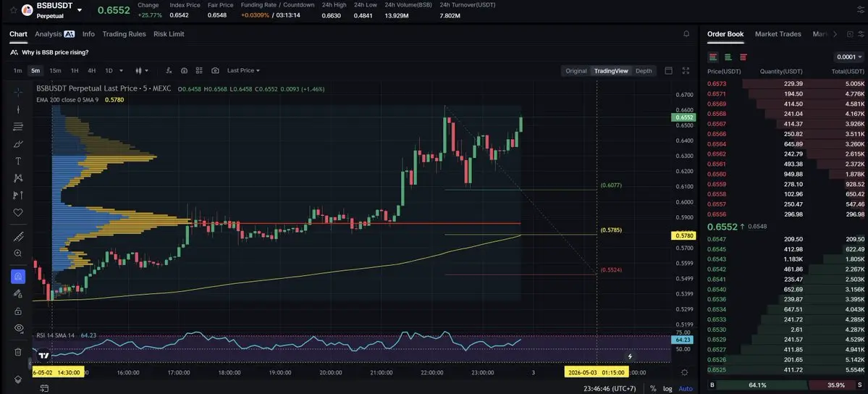Expand more timeframes dropdown arrow
This screenshot has width=868, height=394.
121,71
